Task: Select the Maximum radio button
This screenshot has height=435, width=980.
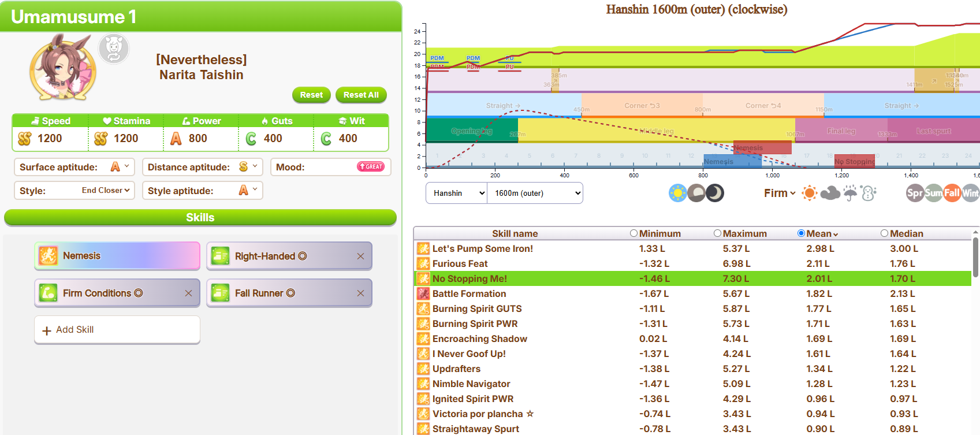Action: tap(717, 233)
